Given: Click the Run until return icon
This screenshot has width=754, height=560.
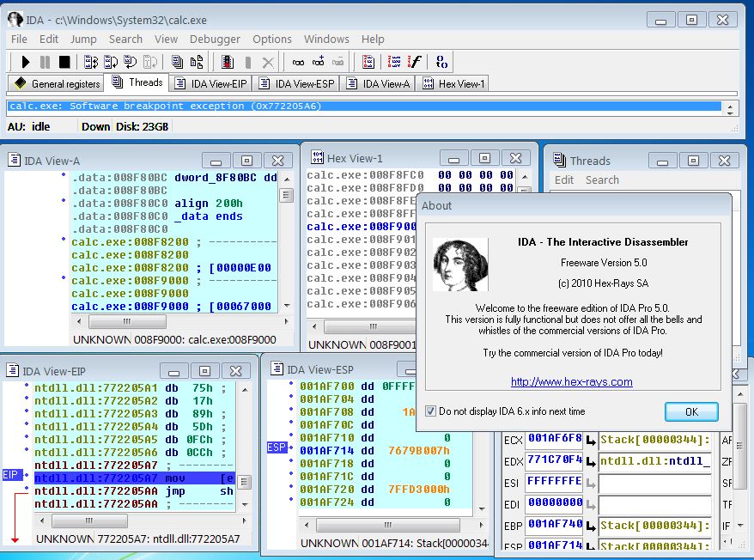Looking at the screenshot, I should pyautogui.click(x=130, y=62).
